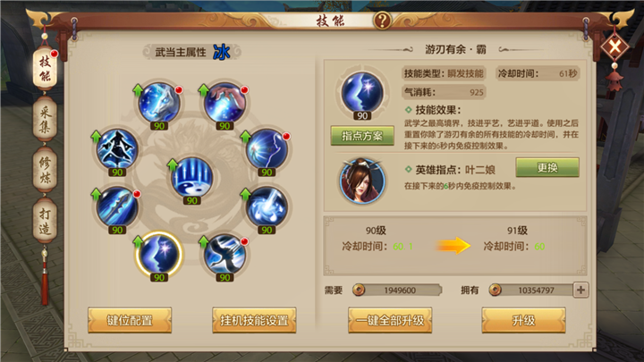Select the swirling water burst skill icon

pos(267,206)
